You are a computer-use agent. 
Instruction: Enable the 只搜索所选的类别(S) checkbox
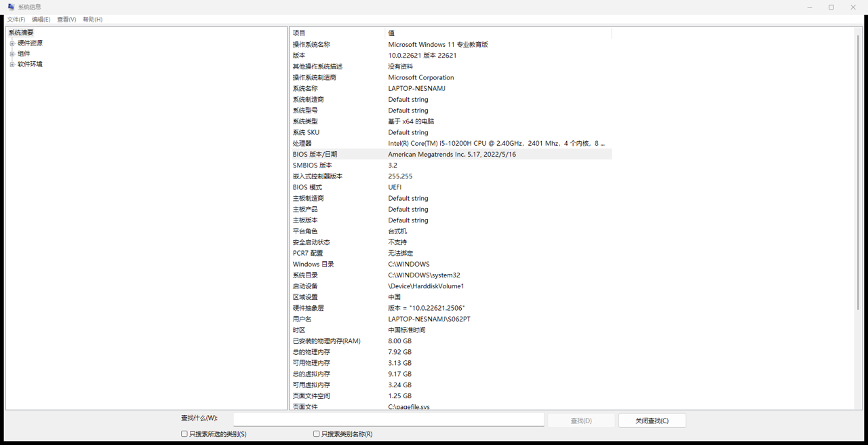point(184,433)
